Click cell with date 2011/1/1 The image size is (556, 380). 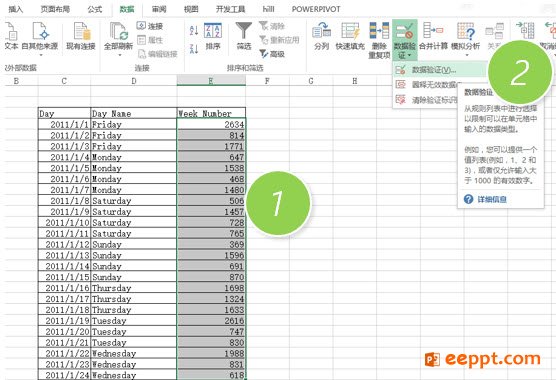pos(64,124)
